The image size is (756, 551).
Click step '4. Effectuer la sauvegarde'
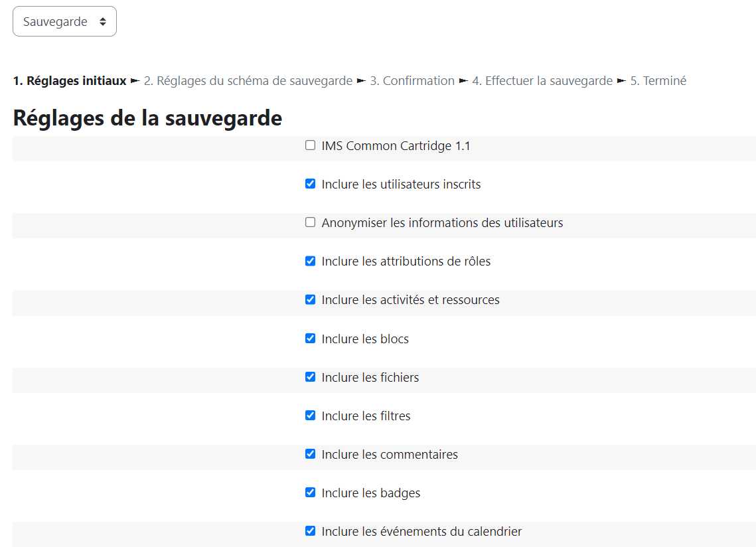click(x=542, y=80)
